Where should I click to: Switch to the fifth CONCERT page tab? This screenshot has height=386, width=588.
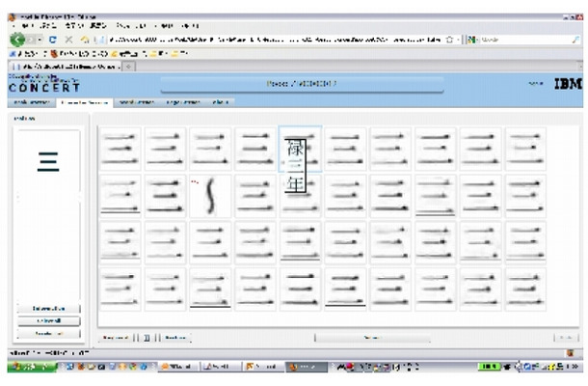[x=221, y=102]
